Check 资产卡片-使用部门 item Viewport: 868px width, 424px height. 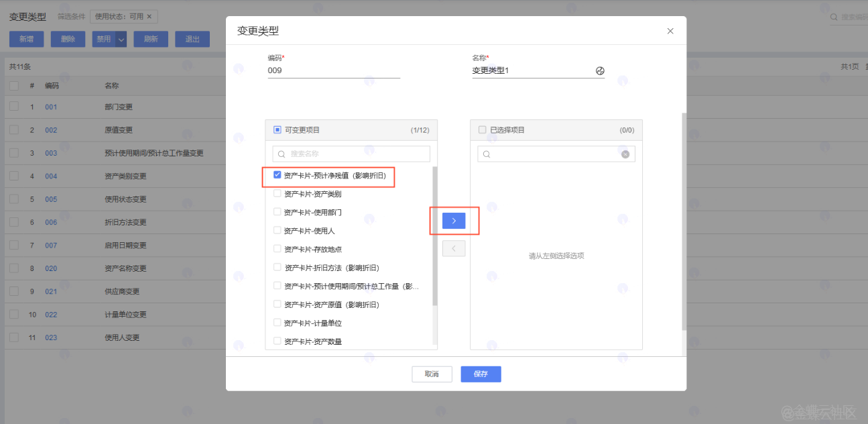coord(277,212)
